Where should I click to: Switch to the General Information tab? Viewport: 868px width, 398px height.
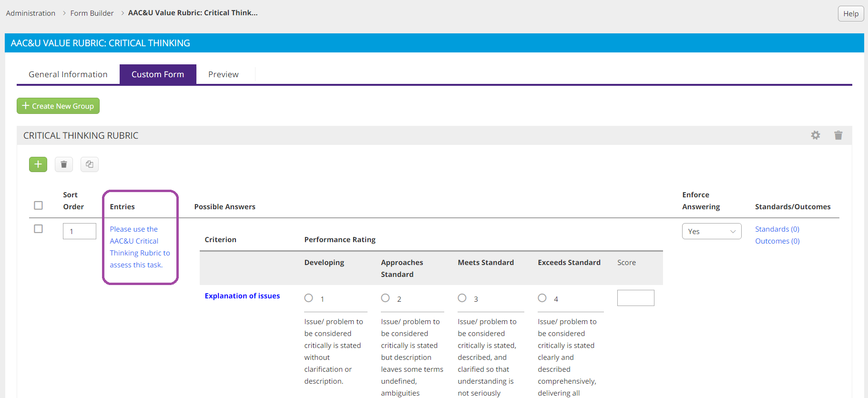coord(68,74)
